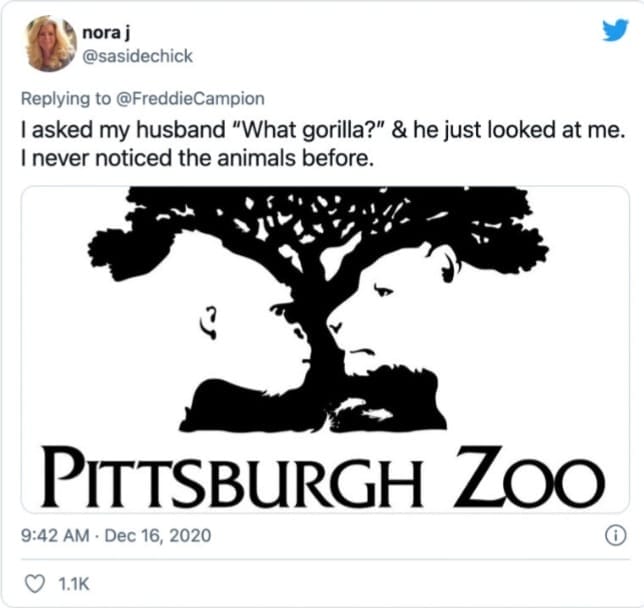The width and height of the screenshot is (644, 608).
Task: Click the leafy tree canopy in the logo
Action: coord(318,230)
